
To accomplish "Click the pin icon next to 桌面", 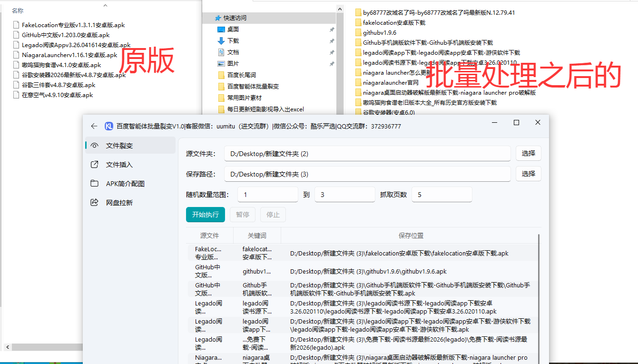I will (x=332, y=30).
